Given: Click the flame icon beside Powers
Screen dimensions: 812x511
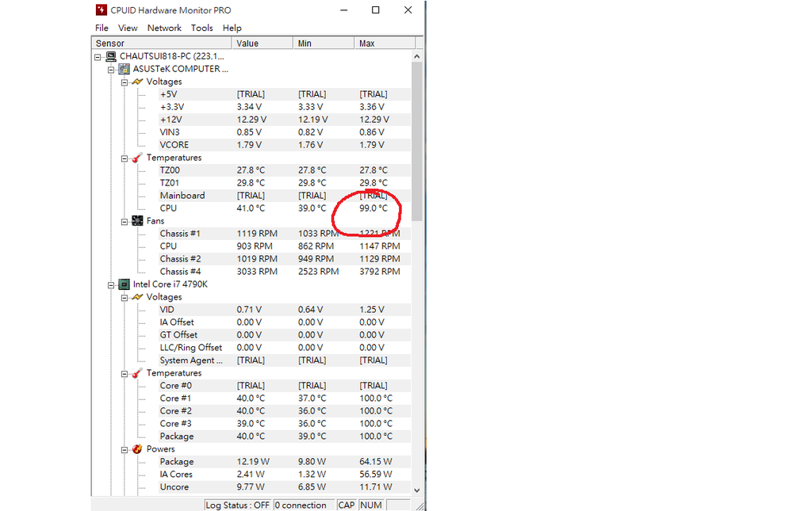Looking at the screenshot, I should [x=137, y=449].
